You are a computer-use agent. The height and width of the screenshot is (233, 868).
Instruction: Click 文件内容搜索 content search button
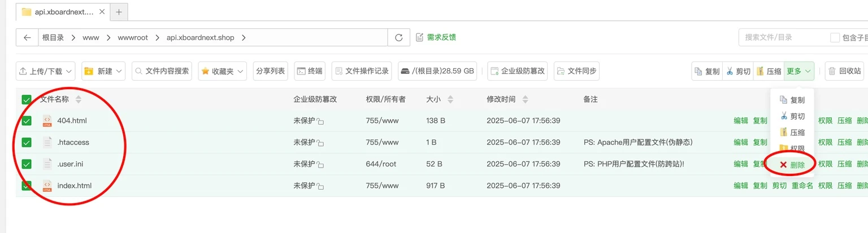tap(162, 71)
